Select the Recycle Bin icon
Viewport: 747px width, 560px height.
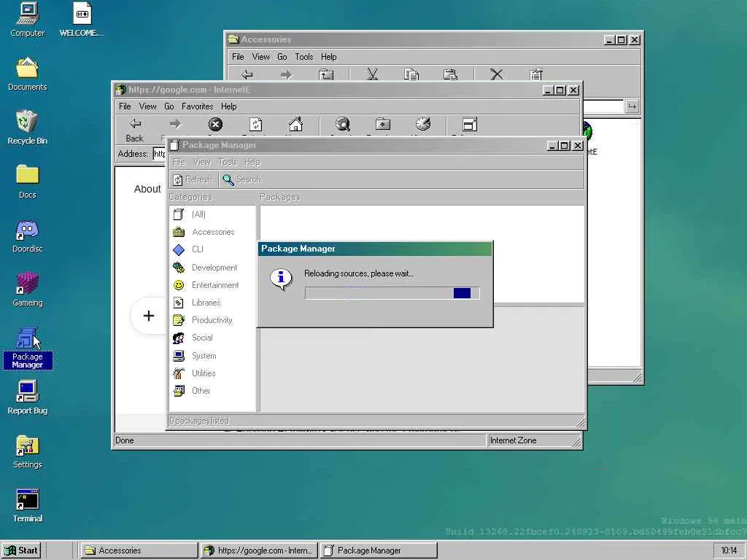(27, 128)
